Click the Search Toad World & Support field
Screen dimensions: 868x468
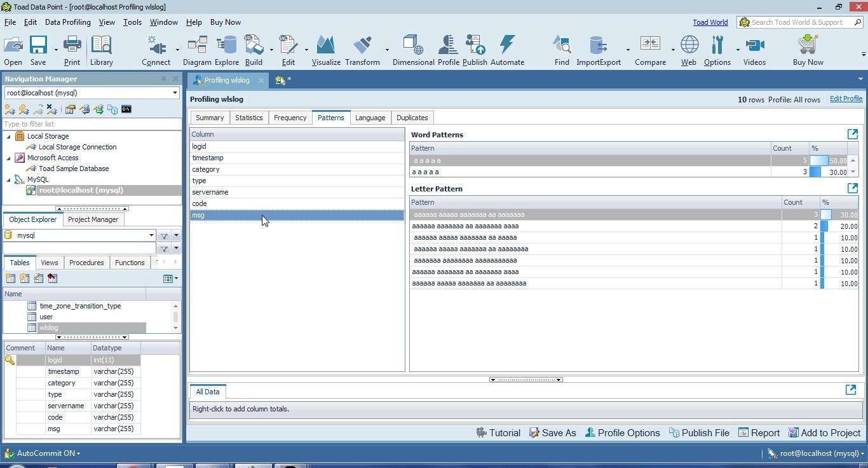[799, 22]
